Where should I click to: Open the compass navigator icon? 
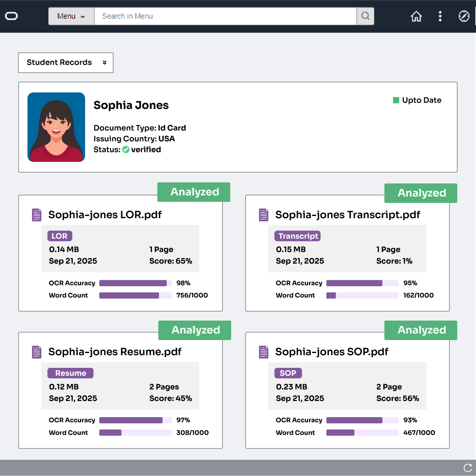pos(464,16)
